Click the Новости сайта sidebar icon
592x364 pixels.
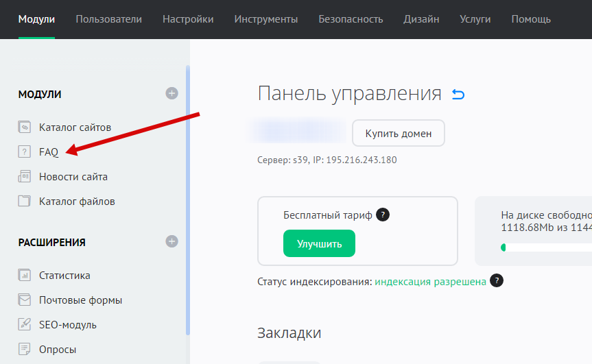coord(25,177)
